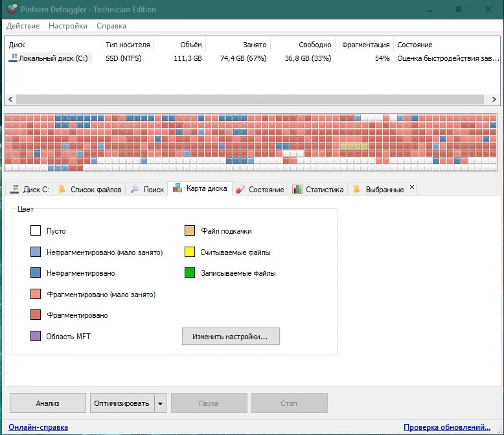The height and width of the screenshot is (435, 504).
Task: Click the Defraggler app icon in title bar
Action: pyautogui.click(x=12, y=9)
